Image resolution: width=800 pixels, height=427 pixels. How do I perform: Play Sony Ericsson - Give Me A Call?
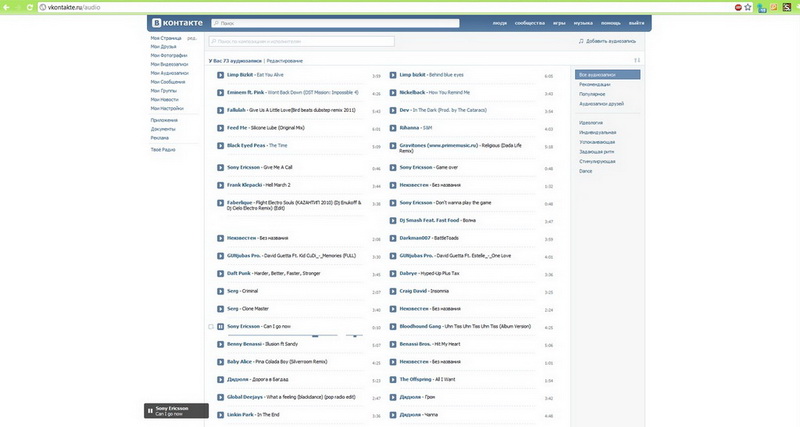[220, 167]
